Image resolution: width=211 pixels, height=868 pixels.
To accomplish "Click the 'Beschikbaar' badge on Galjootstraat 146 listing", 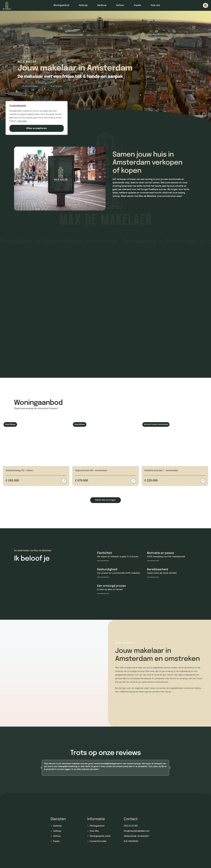I will pyautogui.click(x=80, y=424).
